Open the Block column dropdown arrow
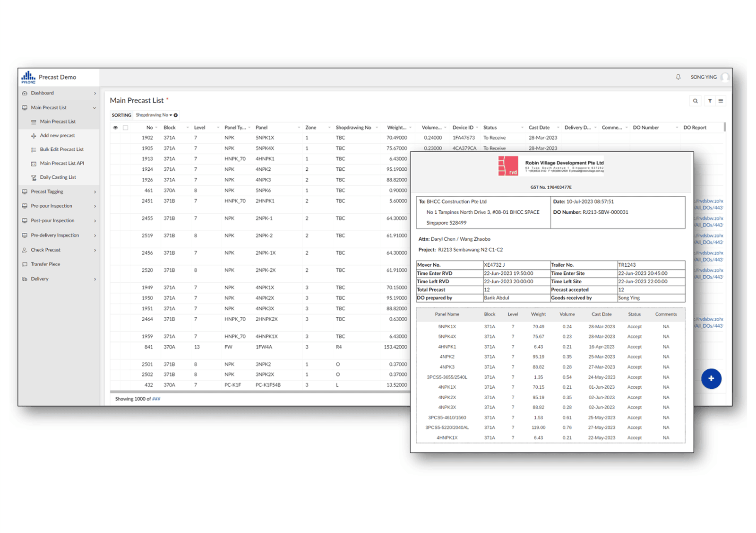 tap(188, 128)
